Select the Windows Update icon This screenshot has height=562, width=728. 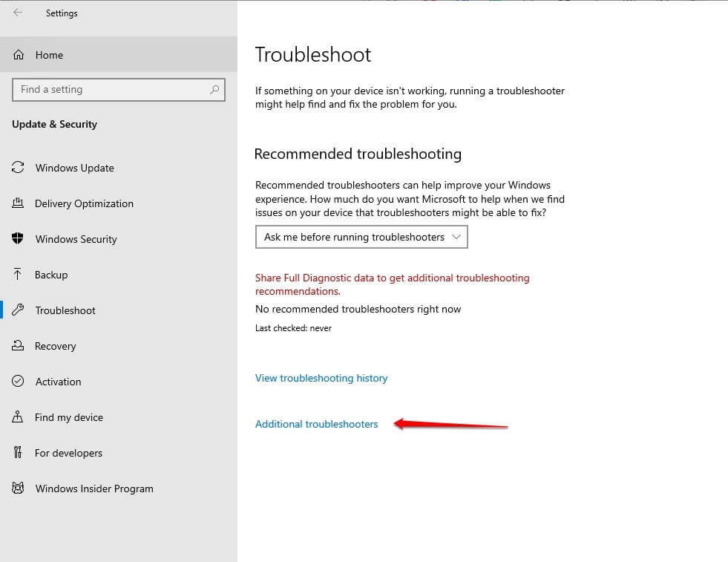pyautogui.click(x=18, y=168)
